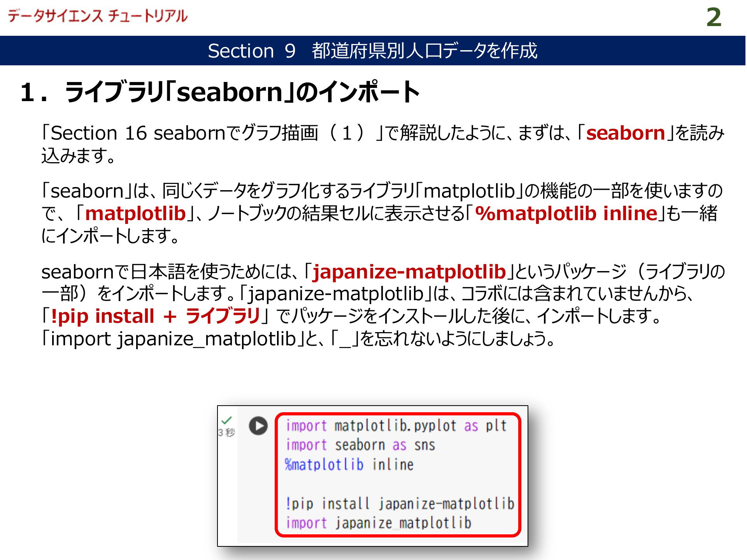747x560 pixels.
Task: Click the slide page number 2
Action: point(714,18)
